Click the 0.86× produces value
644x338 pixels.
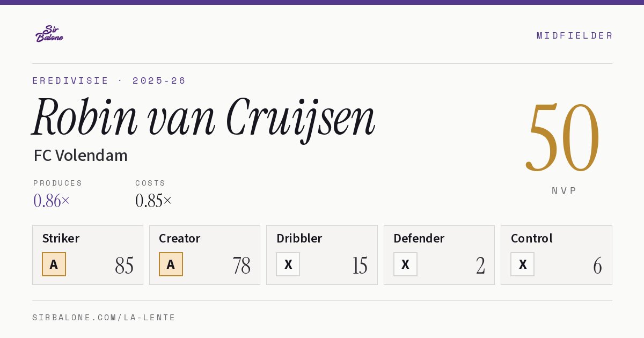[x=52, y=201]
